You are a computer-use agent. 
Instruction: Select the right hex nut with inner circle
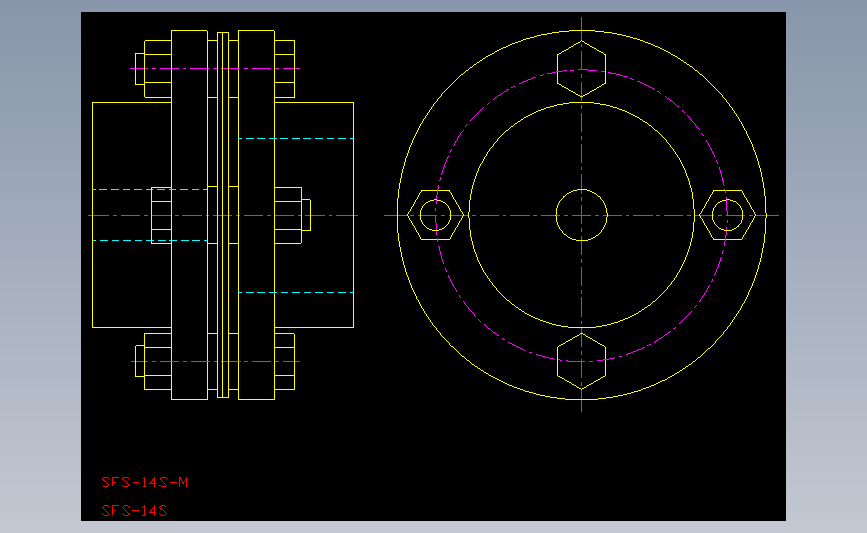(728, 215)
